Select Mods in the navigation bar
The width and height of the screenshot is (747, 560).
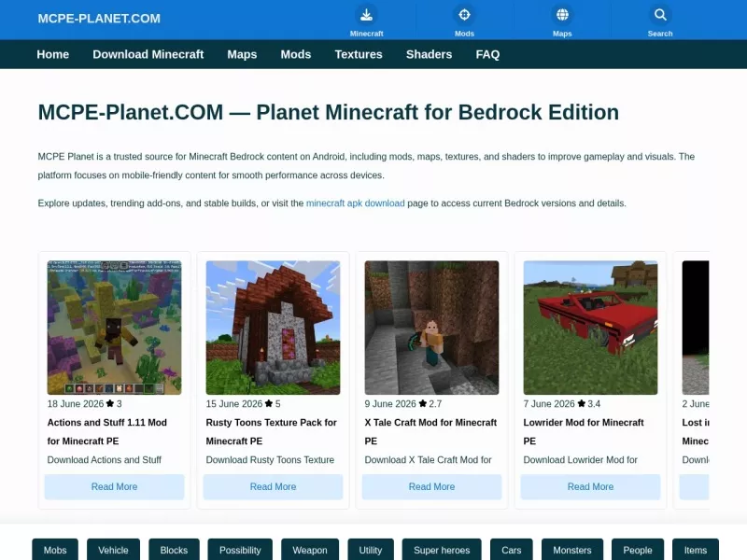tap(295, 54)
